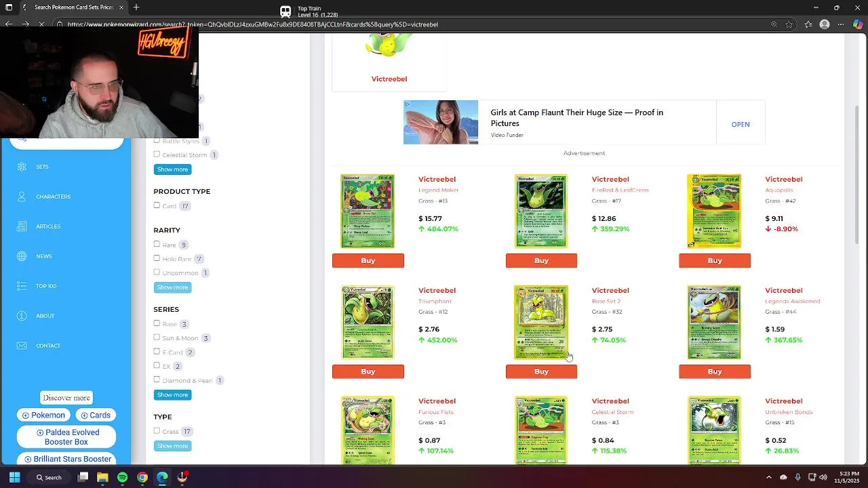Viewport: 868px width, 488px height.
Task: Expand Show more under Rarity filters
Action: 172,287
